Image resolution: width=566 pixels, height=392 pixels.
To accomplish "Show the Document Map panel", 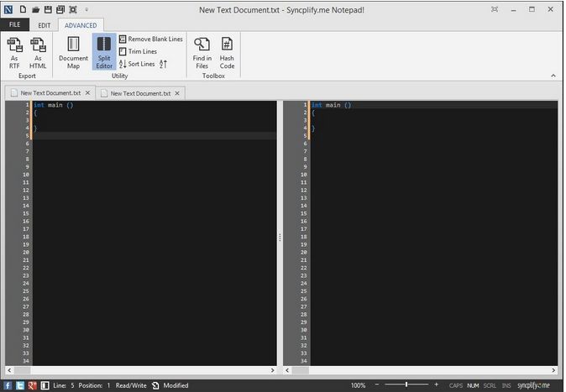I will [x=73, y=53].
